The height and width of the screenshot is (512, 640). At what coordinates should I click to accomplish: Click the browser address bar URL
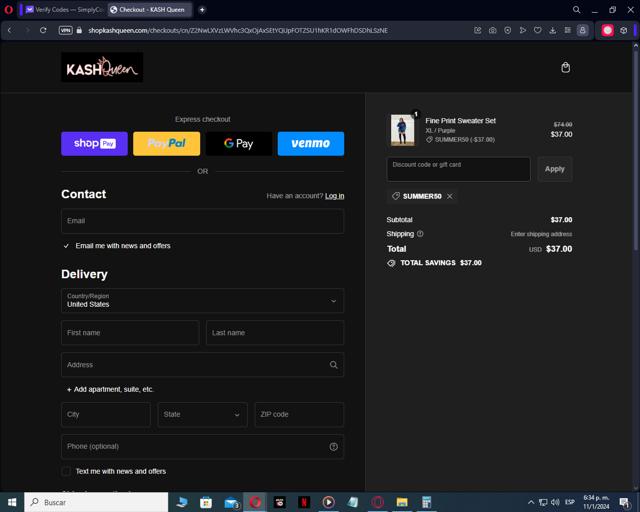pyautogui.click(x=238, y=30)
